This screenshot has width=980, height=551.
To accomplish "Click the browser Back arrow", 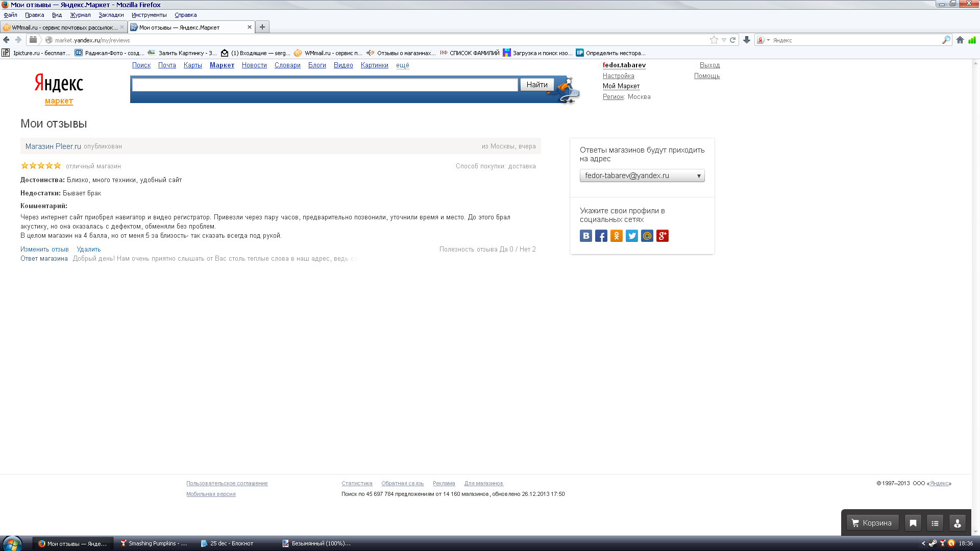I will click(7, 40).
